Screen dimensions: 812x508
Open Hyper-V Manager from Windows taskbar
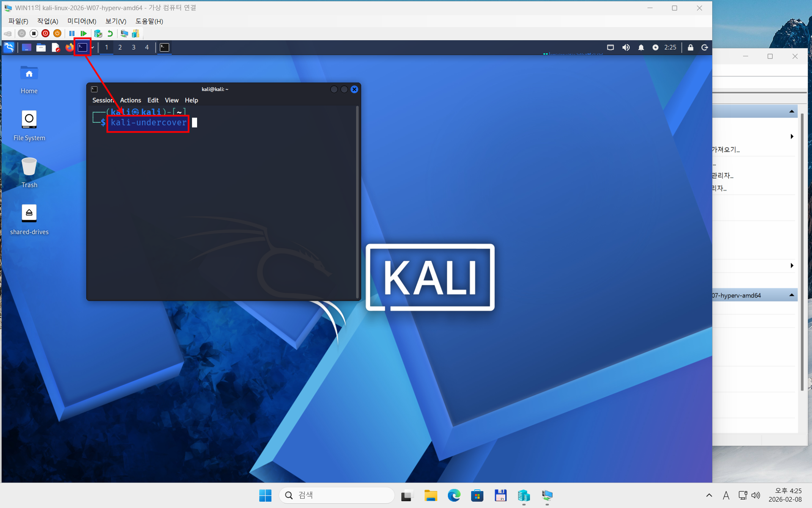[x=524, y=495]
